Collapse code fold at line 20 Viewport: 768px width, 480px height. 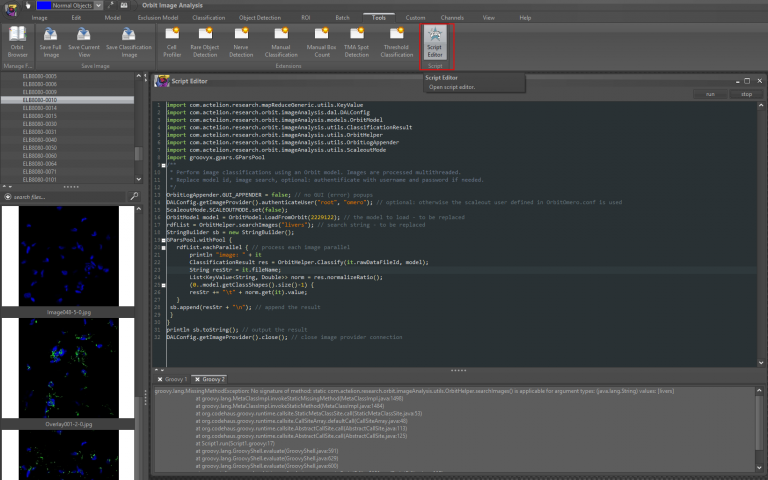click(x=163, y=247)
